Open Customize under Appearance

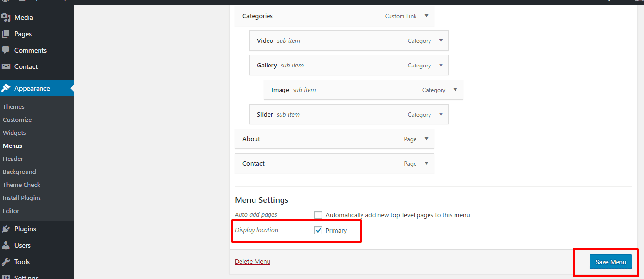pyautogui.click(x=17, y=120)
